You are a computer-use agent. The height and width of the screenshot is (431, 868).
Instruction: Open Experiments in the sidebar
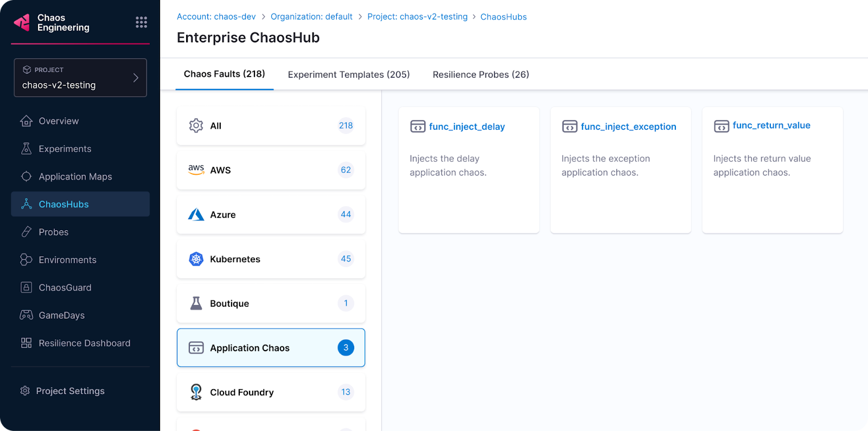pos(80,149)
